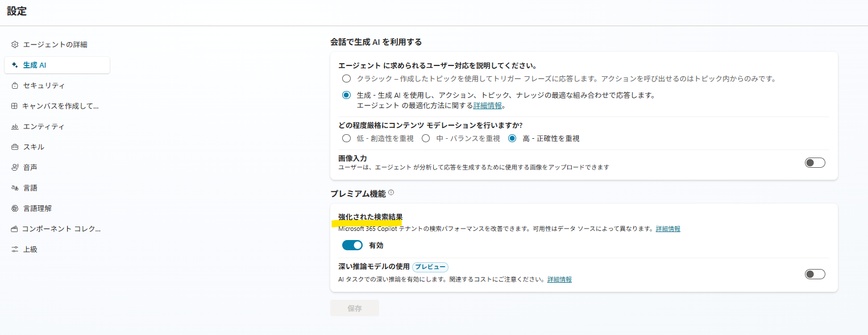Click the 保存 button
Screen dimensions: 868x335
[355, 308]
